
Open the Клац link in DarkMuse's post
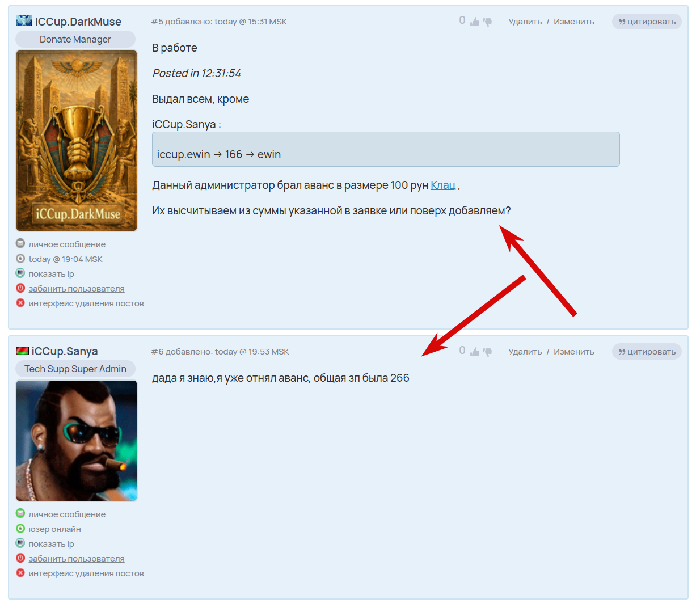tap(443, 185)
